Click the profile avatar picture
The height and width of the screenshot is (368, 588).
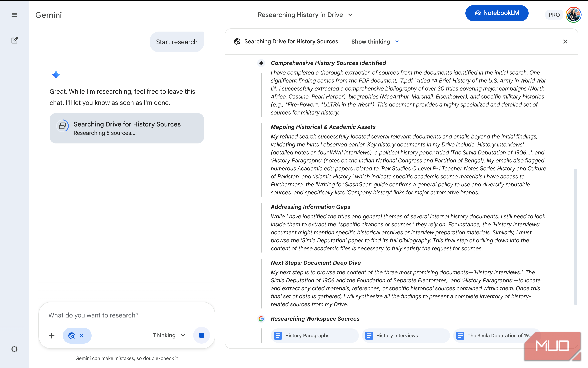click(x=573, y=15)
